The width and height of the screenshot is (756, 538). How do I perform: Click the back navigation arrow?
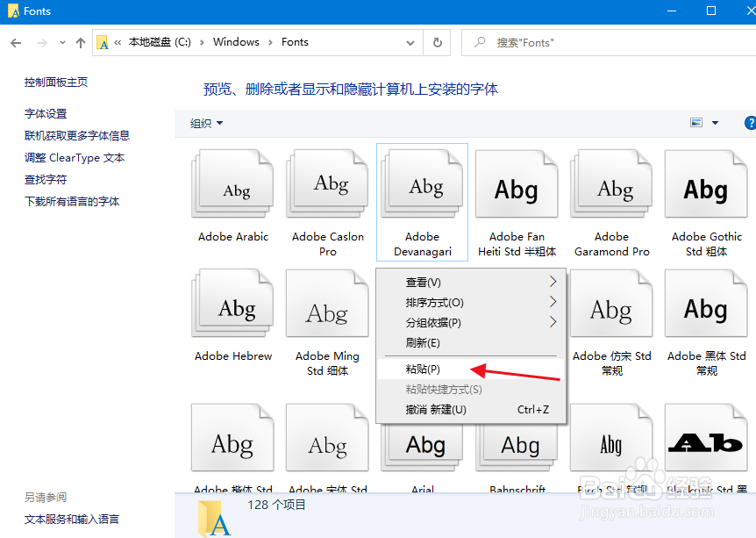click(x=16, y=41)
